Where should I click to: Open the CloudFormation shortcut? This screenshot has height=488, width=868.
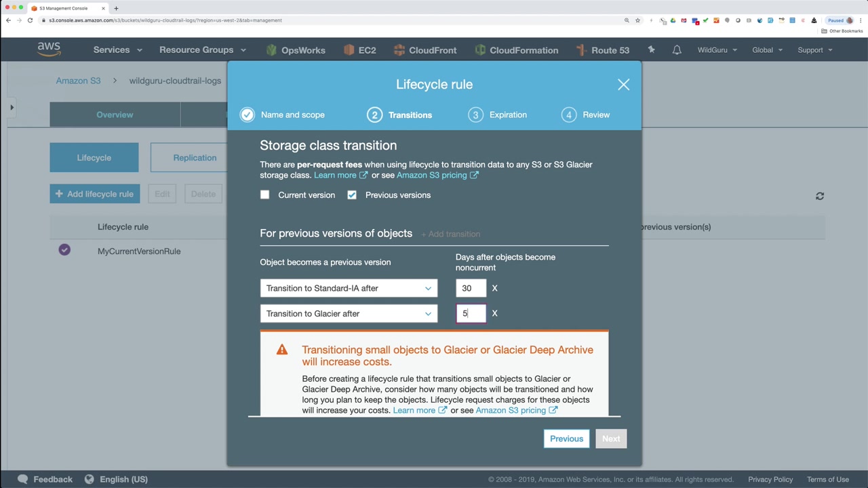pos(517,50)
